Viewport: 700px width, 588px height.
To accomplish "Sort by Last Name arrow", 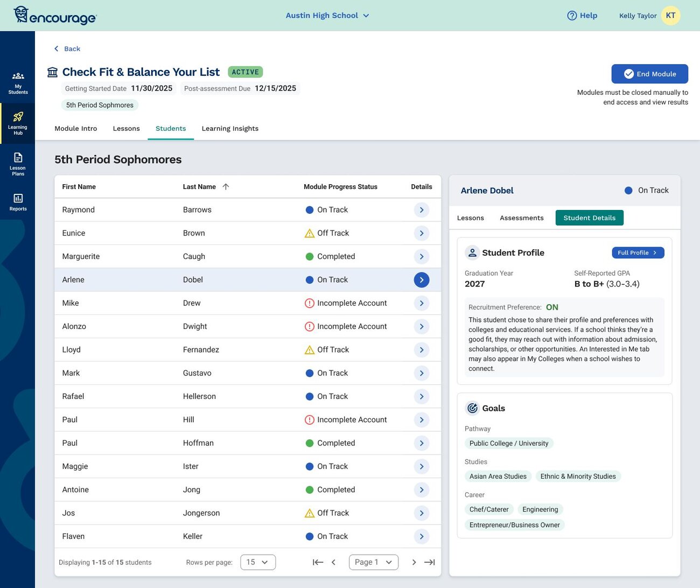I will (226, 187).
